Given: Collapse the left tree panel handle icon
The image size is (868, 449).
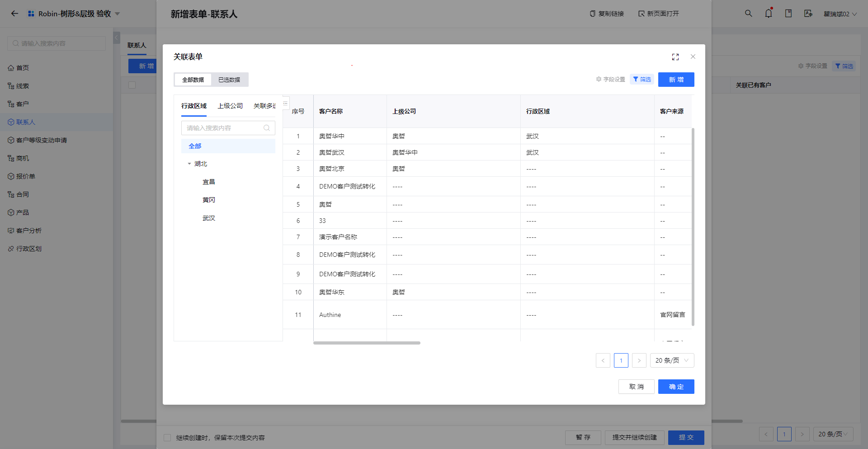Looking at the screenshot, I should (285, 103).
